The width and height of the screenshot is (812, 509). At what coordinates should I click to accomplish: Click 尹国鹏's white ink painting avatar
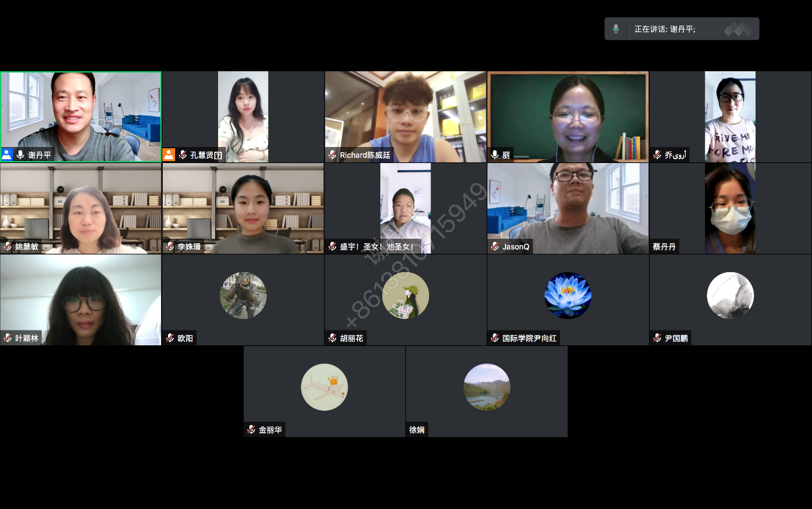pos(731,295)
